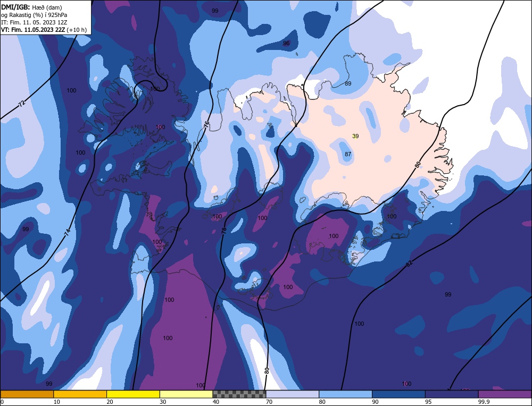The height and width of the screenshot is (406, 532).
Task: Click the legend tick label 95
Action: click(x=428, y=402)
